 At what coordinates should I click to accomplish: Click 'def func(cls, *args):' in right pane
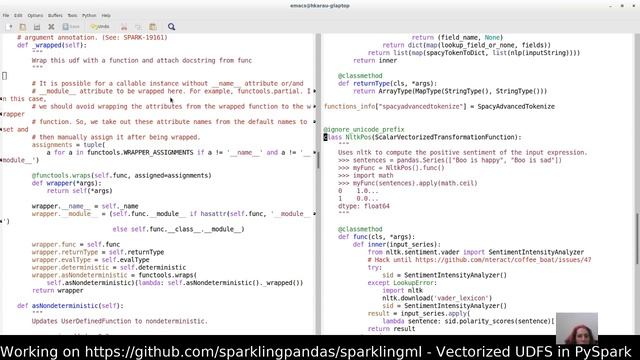[376, 237]
